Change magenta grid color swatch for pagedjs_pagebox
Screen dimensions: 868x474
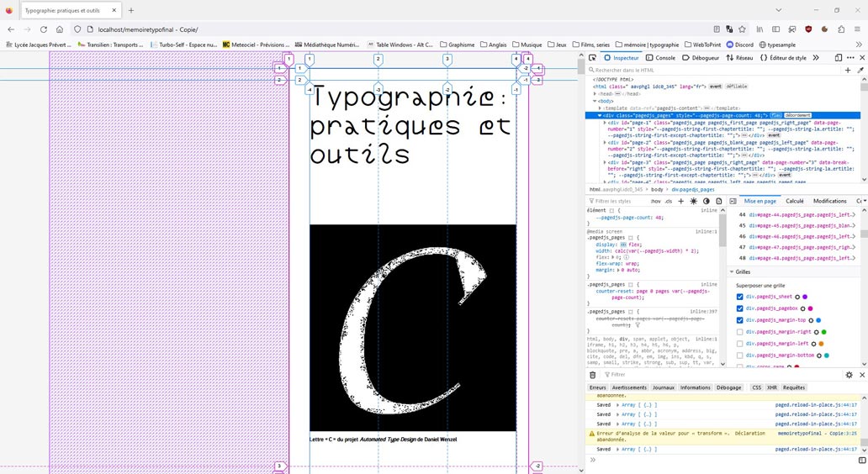click(811, 308)
